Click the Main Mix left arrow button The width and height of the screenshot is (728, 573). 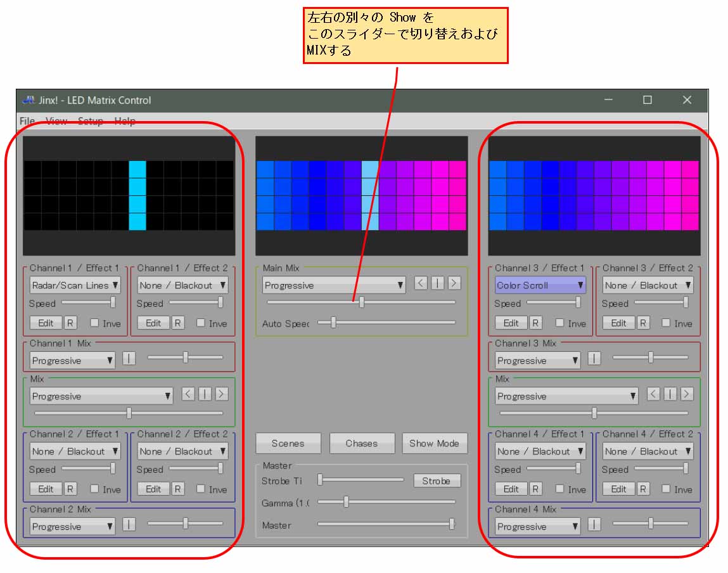(x=421, y=283)
